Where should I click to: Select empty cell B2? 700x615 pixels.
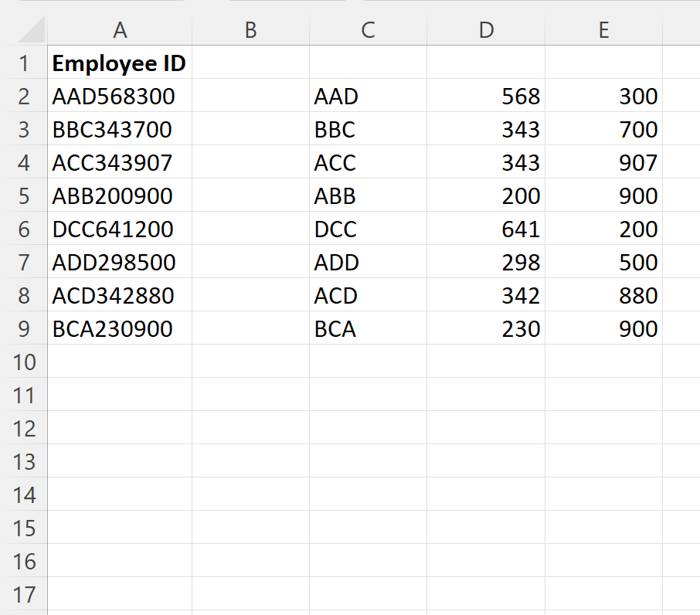click(x=250, y=97)
